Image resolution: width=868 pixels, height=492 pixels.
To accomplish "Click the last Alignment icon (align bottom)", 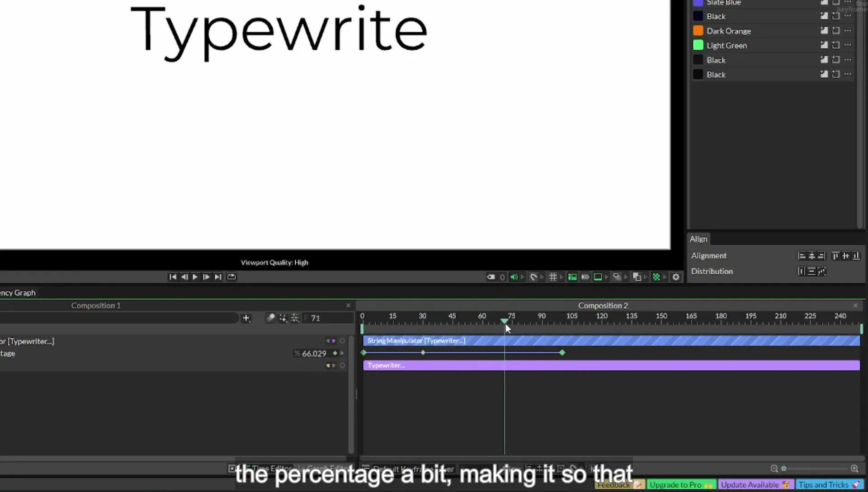I will [856, 256].
